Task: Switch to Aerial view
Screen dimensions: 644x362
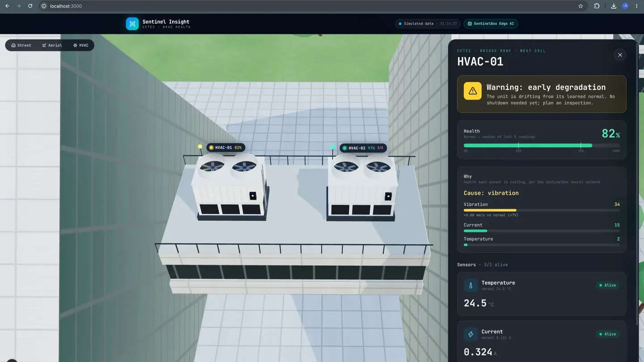Action: [x=52, y=45]
